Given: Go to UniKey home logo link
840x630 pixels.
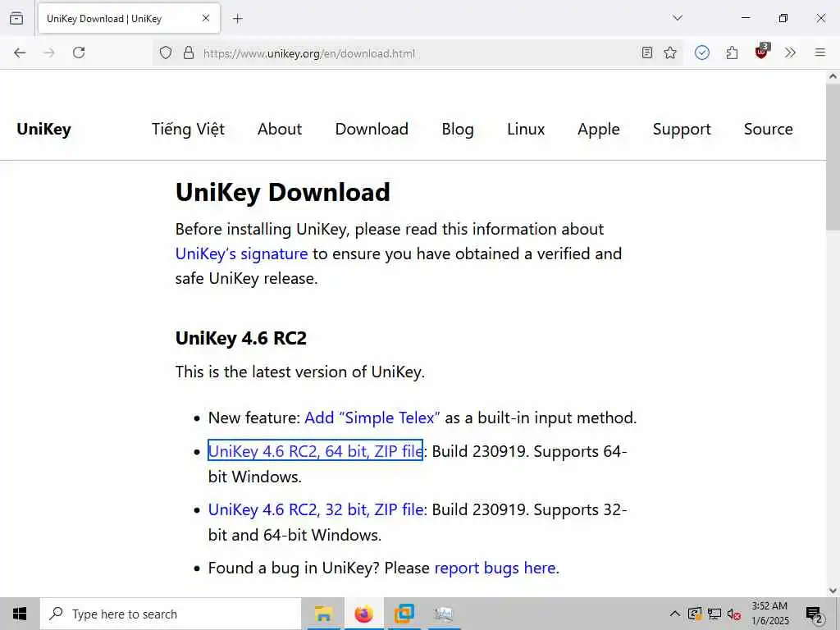Looking at the screenshot, I should [x=44, y=129].
